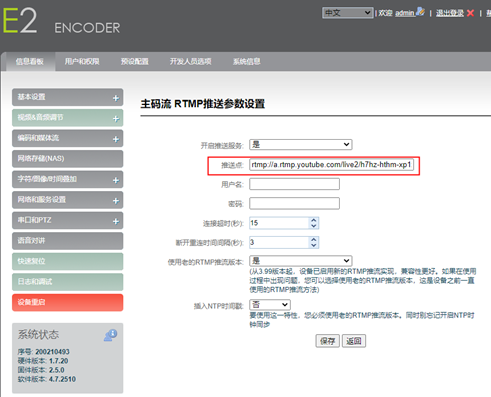Click the admin username link
491x397 pixels.
[405, 13]
